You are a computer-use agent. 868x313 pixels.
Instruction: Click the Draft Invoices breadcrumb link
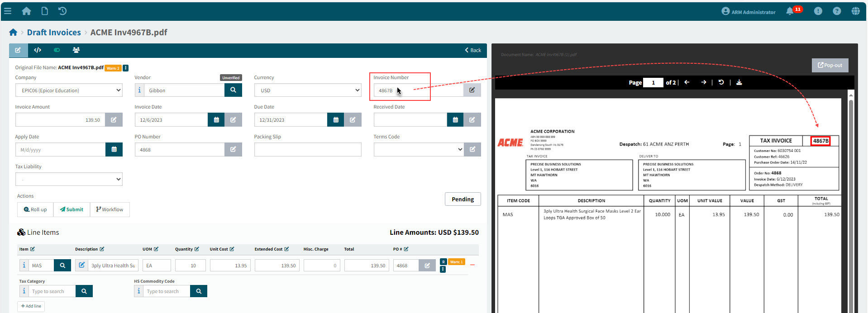tap(54, 33)
